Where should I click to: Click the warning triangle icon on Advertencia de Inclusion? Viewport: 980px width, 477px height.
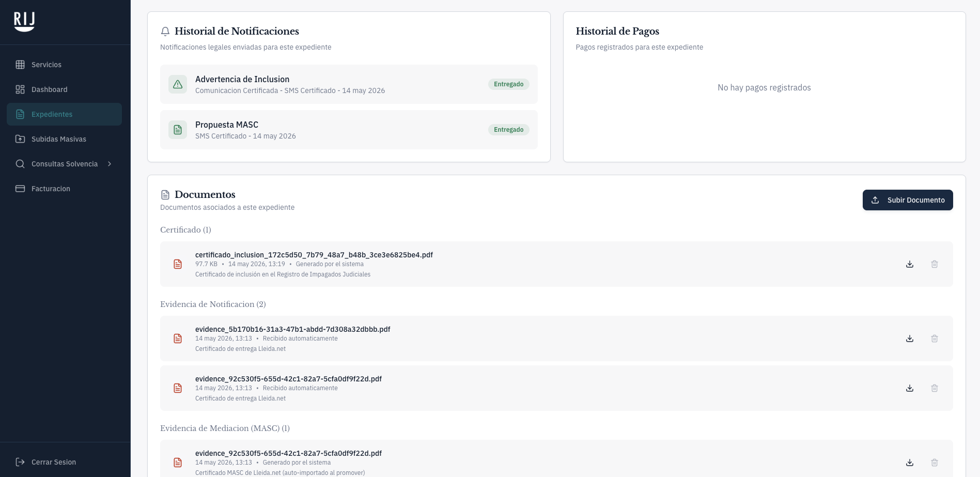point(178,84)
